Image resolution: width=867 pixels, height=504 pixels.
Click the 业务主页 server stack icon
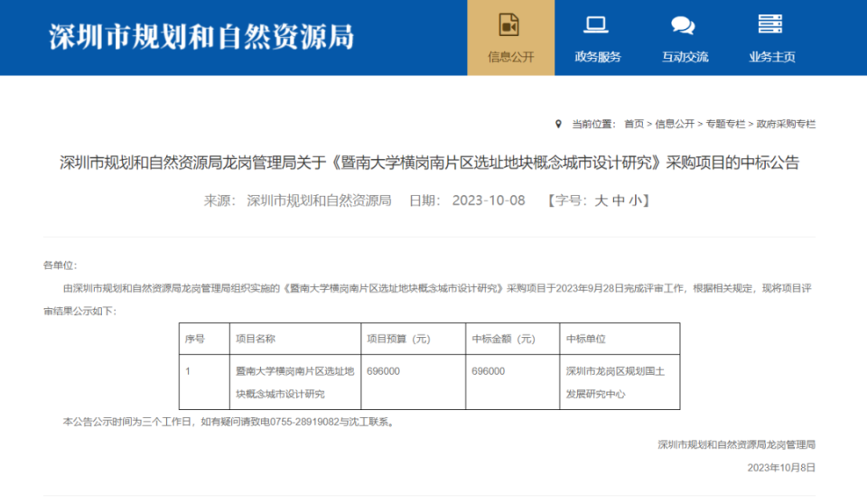coord(769,24)
